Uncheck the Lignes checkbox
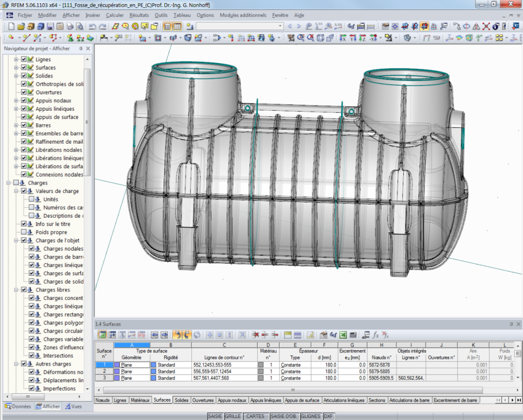The width and height of the screenshot is (523, 420). [24, 59]
